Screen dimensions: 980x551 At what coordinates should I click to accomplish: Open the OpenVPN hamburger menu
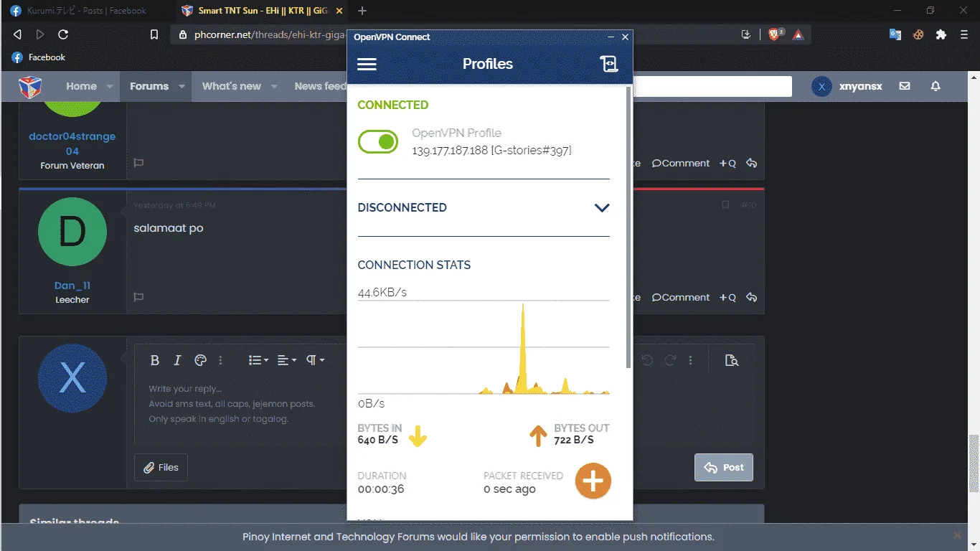tap(367, 64)
